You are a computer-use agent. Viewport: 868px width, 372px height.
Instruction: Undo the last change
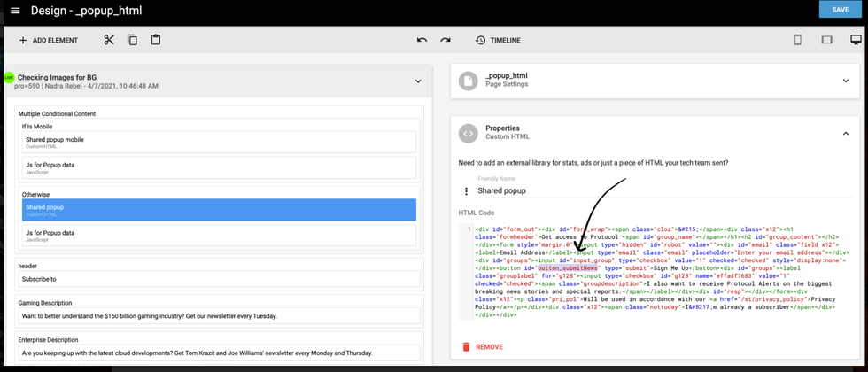422,40
